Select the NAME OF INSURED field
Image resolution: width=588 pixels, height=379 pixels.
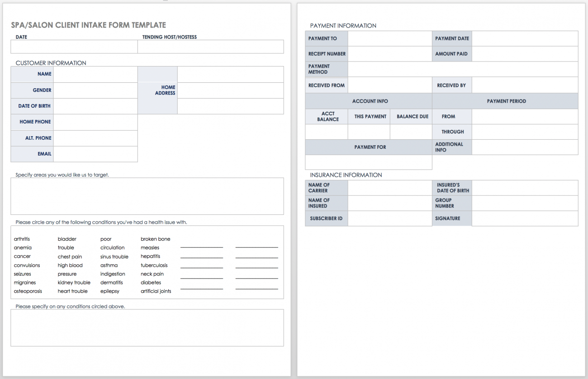tap(390, 203)
